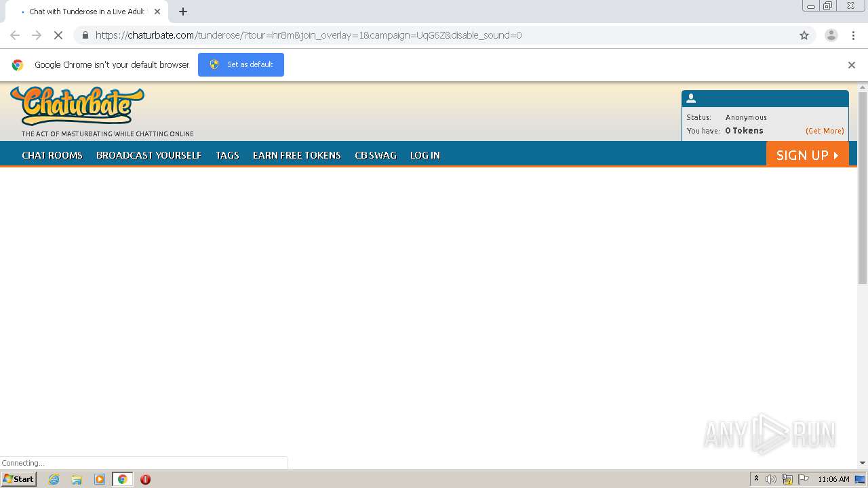
Task: Select the Chat with Tunderose tab
Action: click(86, 12)
